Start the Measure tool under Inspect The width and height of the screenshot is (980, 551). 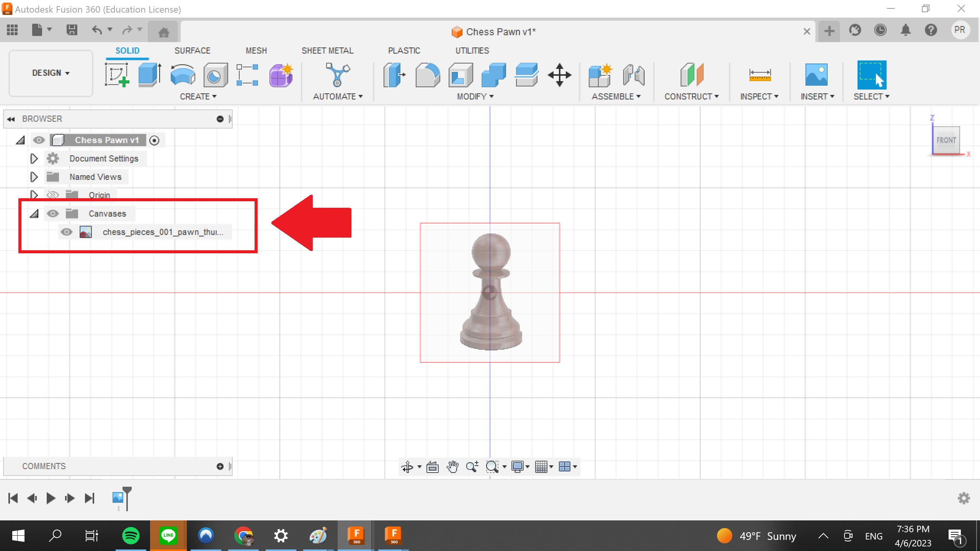[x=761, y=75]
